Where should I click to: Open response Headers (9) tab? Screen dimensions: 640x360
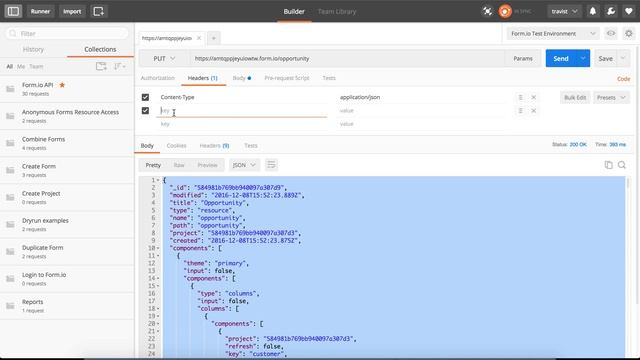point(214,146)
